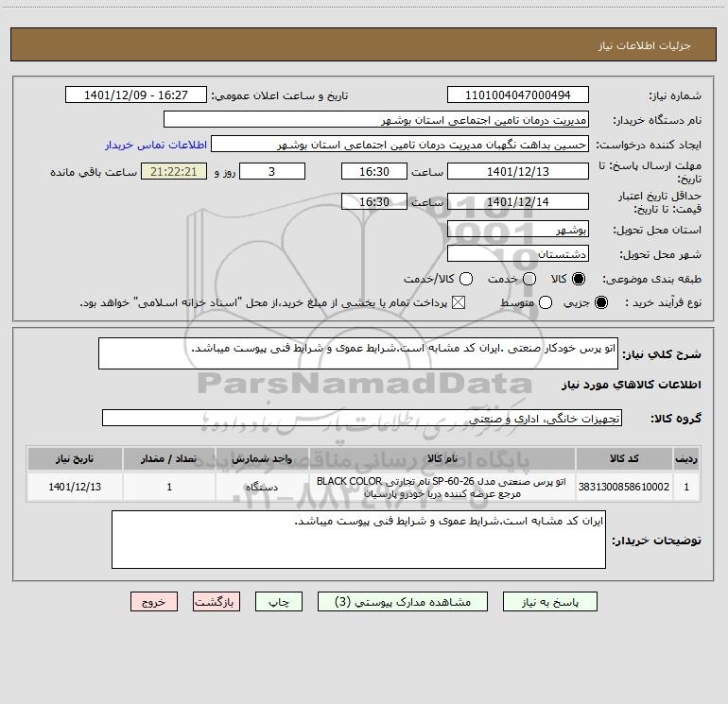The height and width of the screenshot is (704, 728).
Task: Click the unit cell دستگاه
Action: tap(262, 487)
